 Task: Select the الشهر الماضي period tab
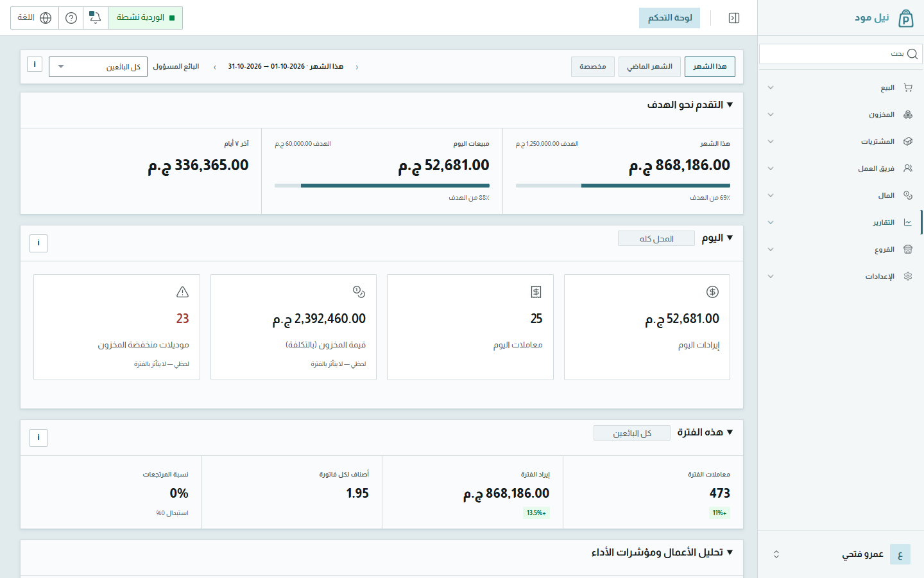coord(649,67)
